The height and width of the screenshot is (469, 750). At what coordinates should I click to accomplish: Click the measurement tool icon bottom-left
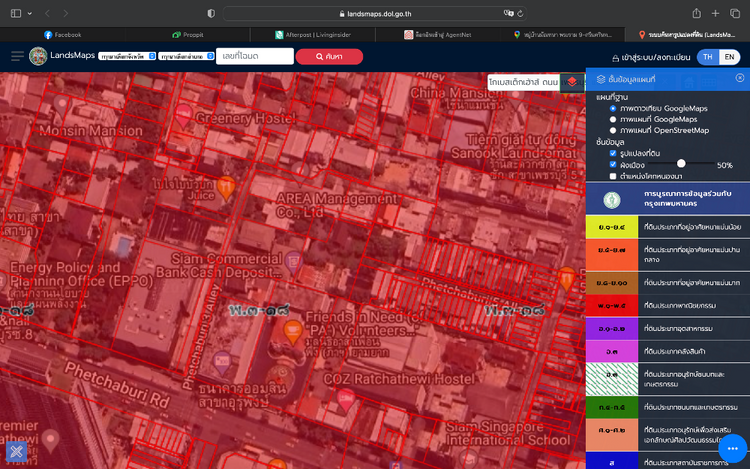[16, 451]
